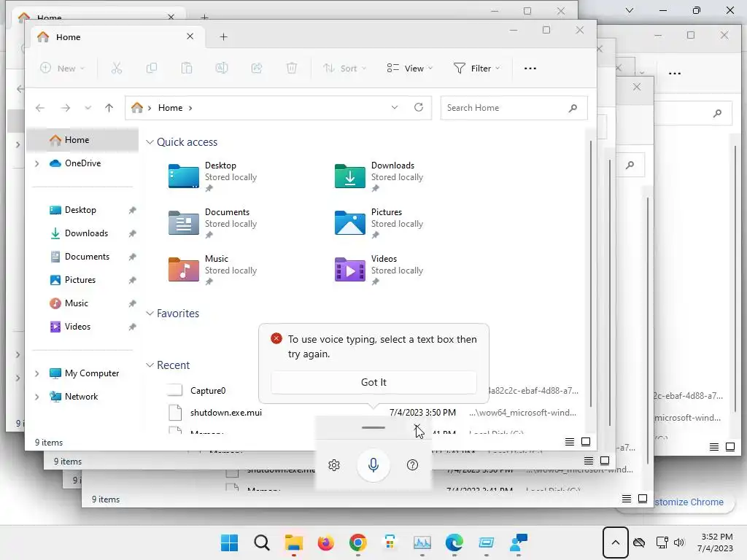Viewport: 747px width, 560px height.
Task: Open shutdown.exe.mui recent file
Action: pyautogui.click(x=226, y=413)
